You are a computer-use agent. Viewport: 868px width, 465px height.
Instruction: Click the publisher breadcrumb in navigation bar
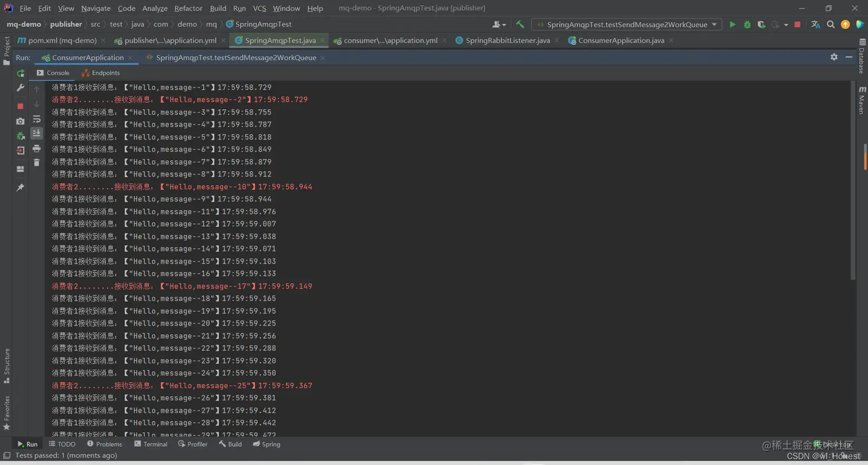coord(66,25)
